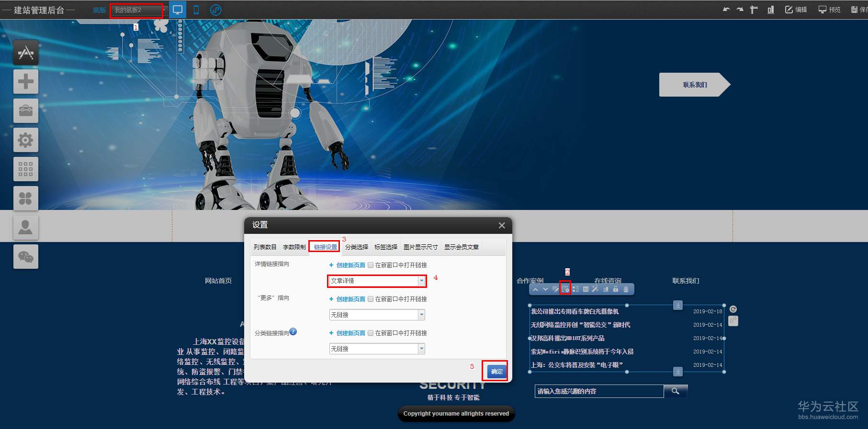Select the 链接设置 tab
868x429 pixels.
[x=326, y=247]
